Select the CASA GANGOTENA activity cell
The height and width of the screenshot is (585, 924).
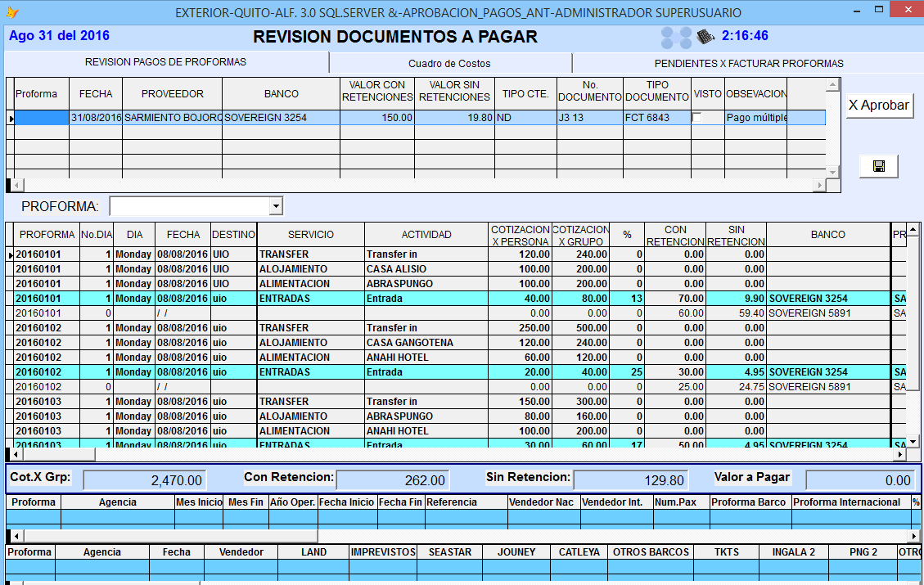[x=424, y=343]
